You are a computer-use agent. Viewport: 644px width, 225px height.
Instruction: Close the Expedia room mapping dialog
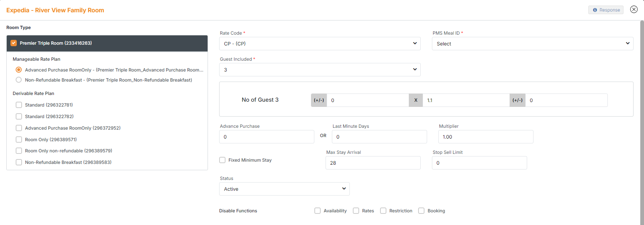coord(634,9)
